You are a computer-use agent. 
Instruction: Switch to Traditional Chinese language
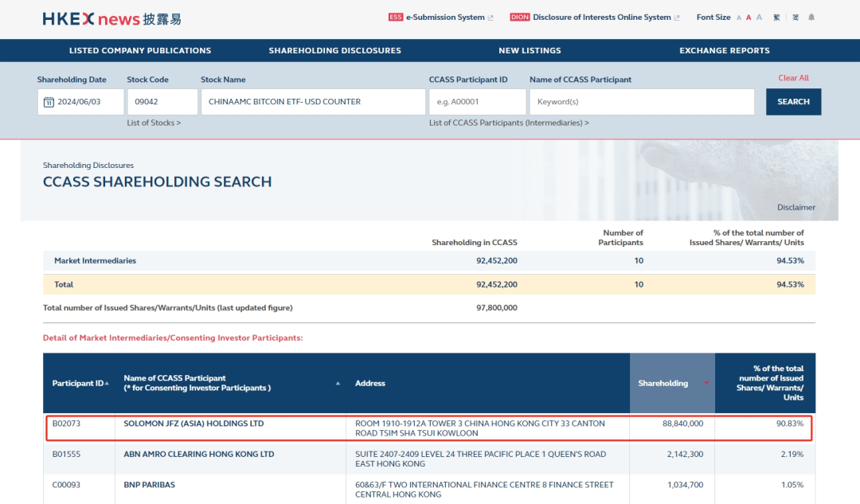pos(776,18)
